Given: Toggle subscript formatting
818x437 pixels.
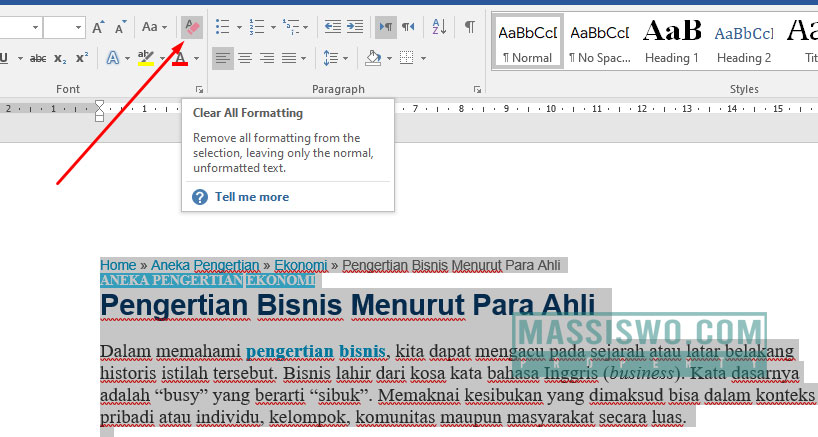Looking at the screenshot, I should pyautogui.click(x=61, y=58).
